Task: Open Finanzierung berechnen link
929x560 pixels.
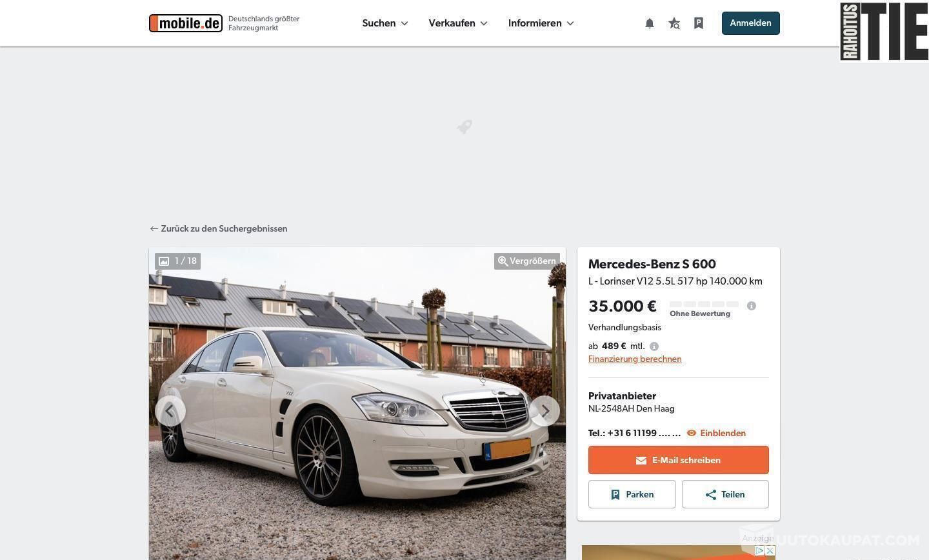Action: tap(635, 359)
